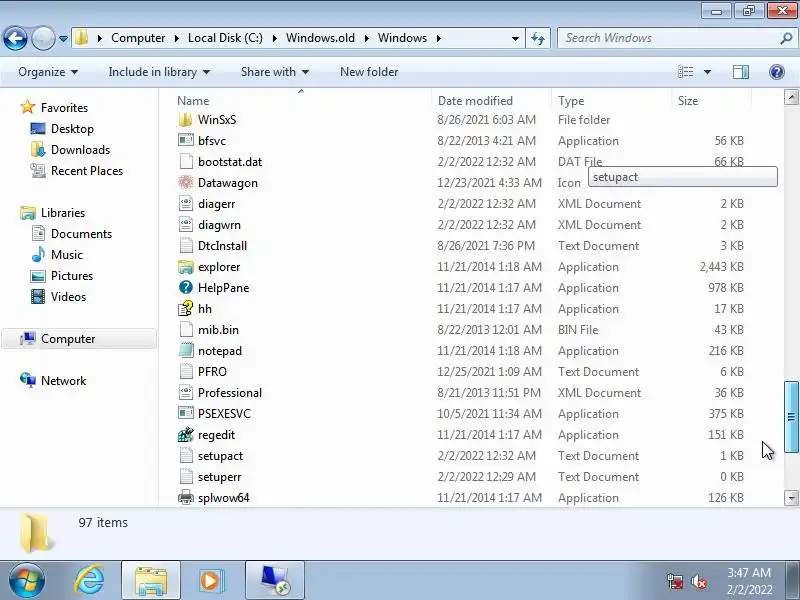Expand the arrow after Computer breadcrumb
The height and width of the screenshot is (600, 800).
point(177,38)
